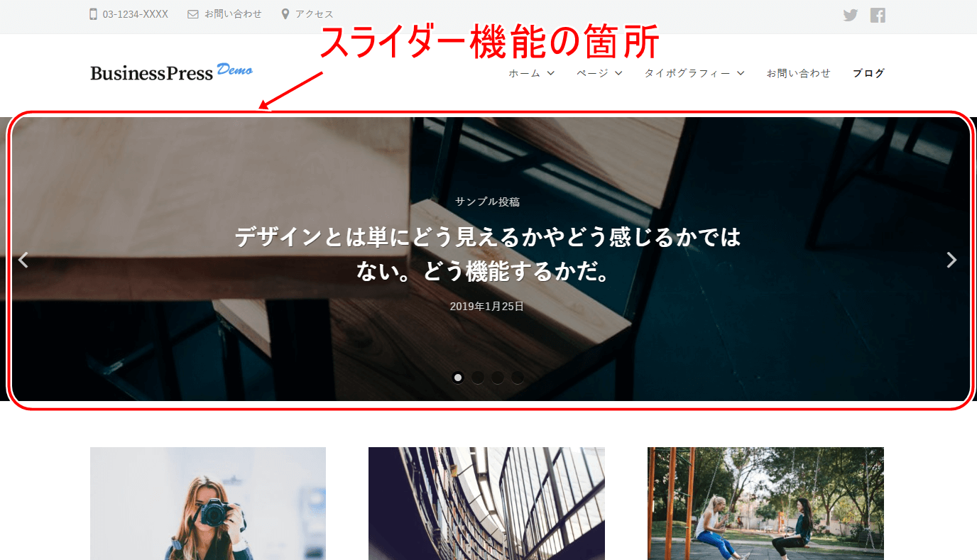The height and width of the screenshot is (560, 977).
Task: Click the map pin icon beside アクセス
Action: pos(285,14)
